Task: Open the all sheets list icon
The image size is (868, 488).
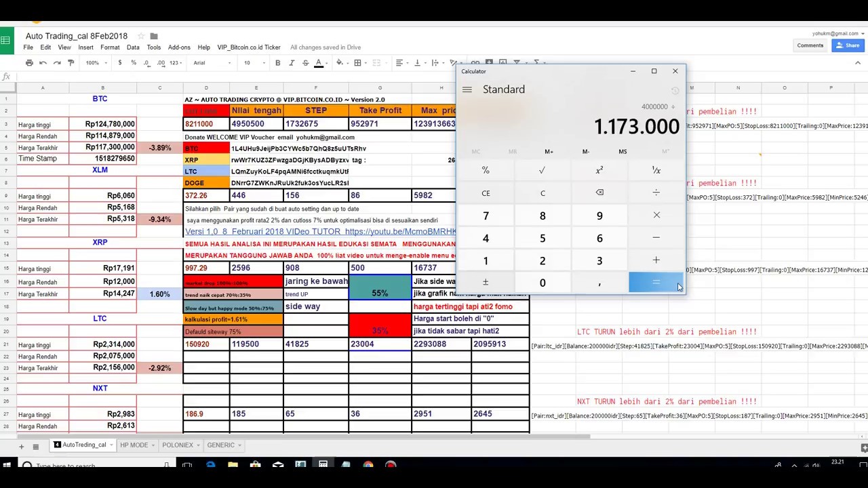Action: pyautogui.click(x=35, y=446)
